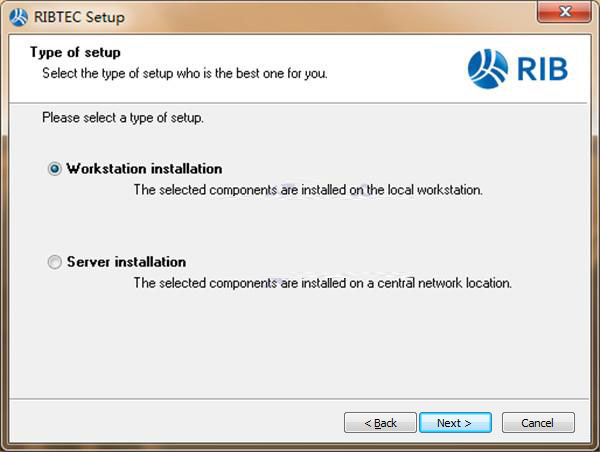Abort setup with the Cancel button
600x452 pixels.
[538, 423]
